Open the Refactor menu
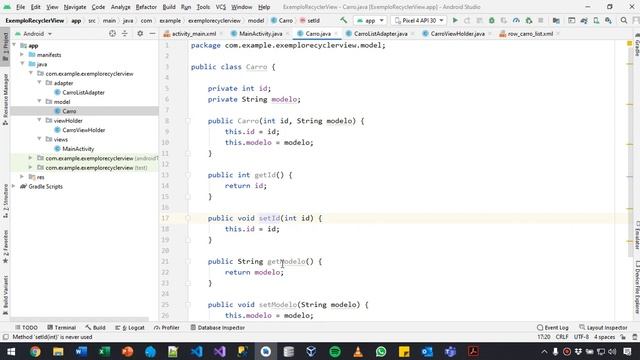Viewport: 640px width, 360px height. 146,7
